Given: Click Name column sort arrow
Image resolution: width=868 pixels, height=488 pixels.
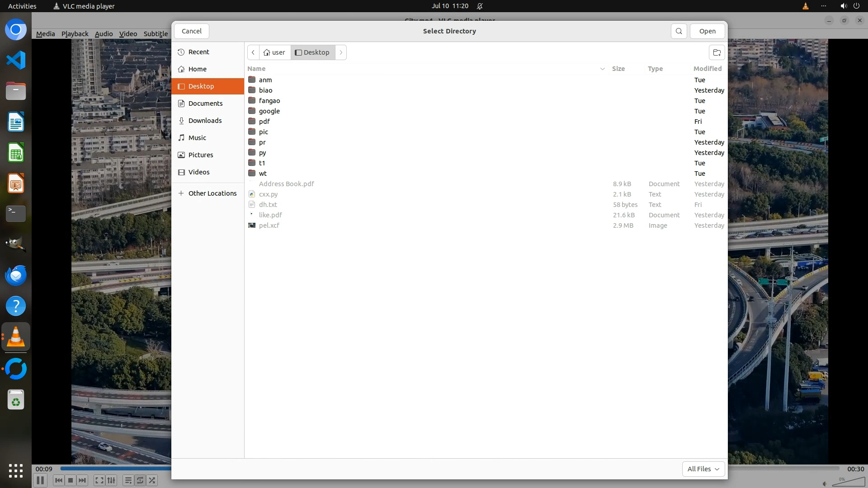Looking at the screenshot, I should coord(602,69).
